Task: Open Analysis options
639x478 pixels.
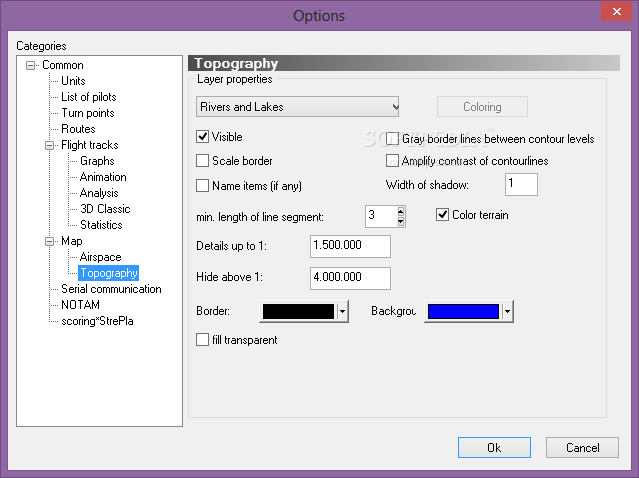Action: (99, 193)
